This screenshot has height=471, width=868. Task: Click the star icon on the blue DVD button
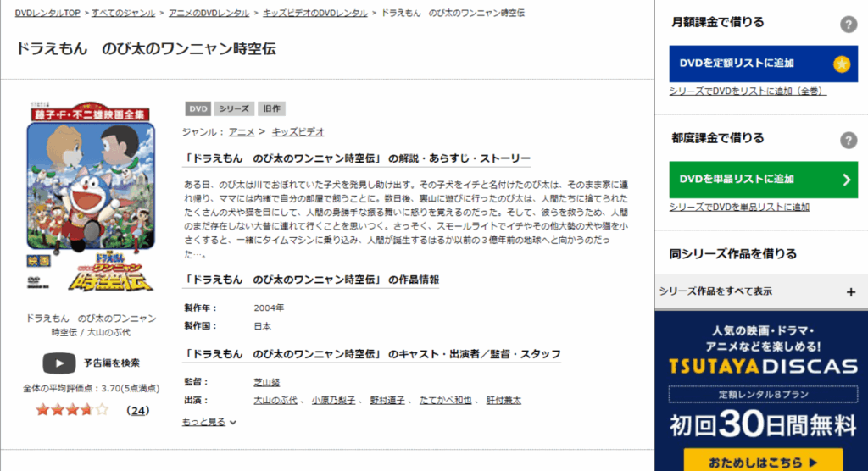(x=841, y=64)
